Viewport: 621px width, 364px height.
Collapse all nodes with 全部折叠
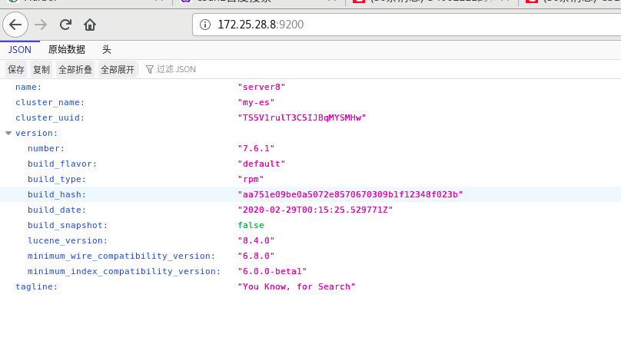75,70
